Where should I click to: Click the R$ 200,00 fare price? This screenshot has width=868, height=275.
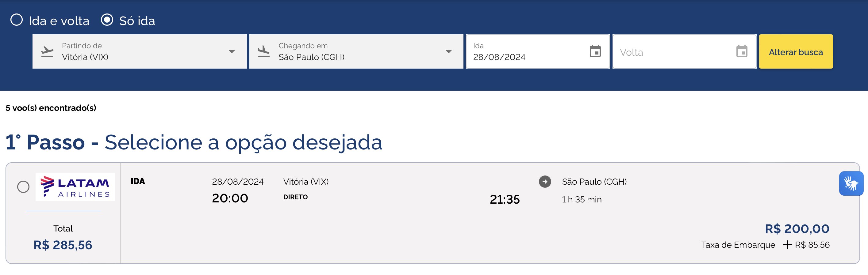pyautogui.click(x=797, y=229)
